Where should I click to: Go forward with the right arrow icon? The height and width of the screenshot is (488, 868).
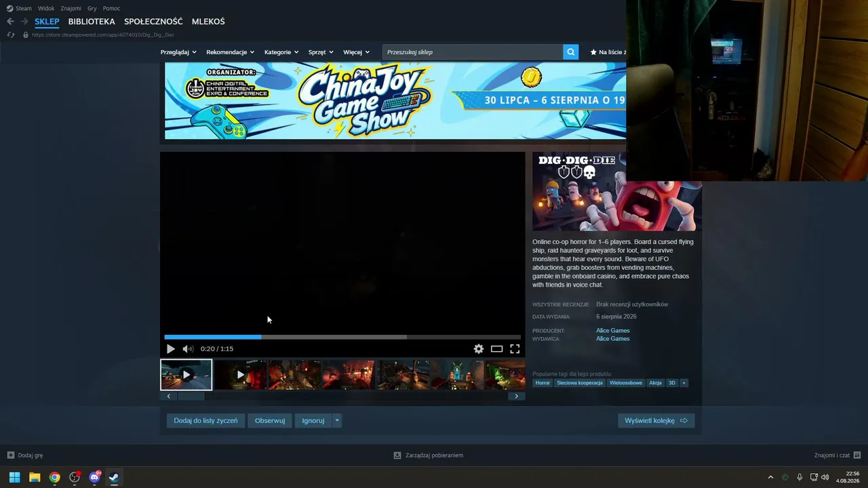pyautogui.click(x=24, y=22)
